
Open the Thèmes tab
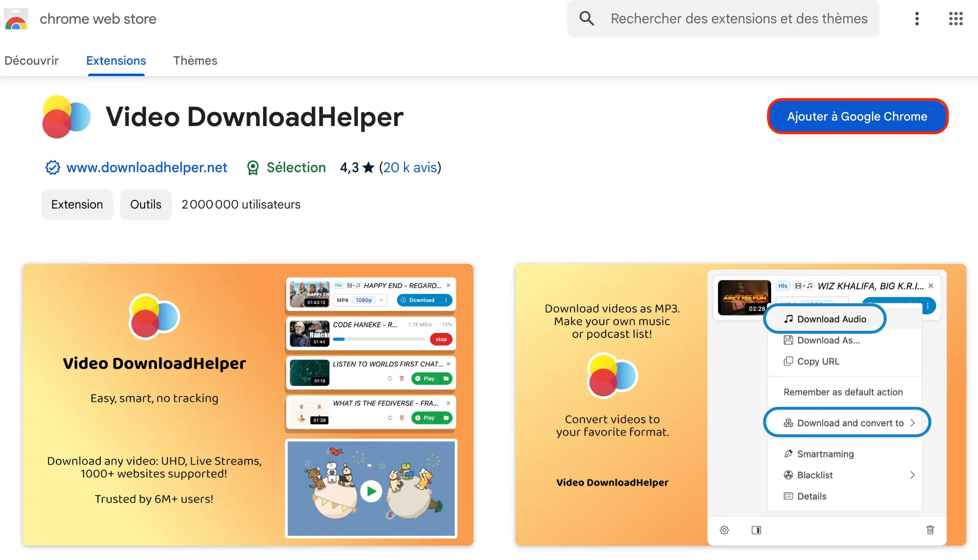point(195,60)
